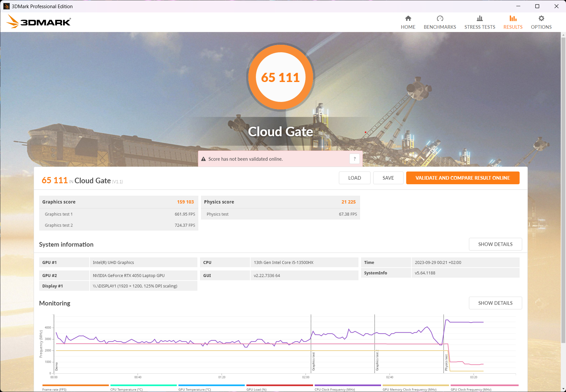Click the LOAD button
The width and height of the screenshot is (566, 392).
pyautogui.click(x=355, y=178)
